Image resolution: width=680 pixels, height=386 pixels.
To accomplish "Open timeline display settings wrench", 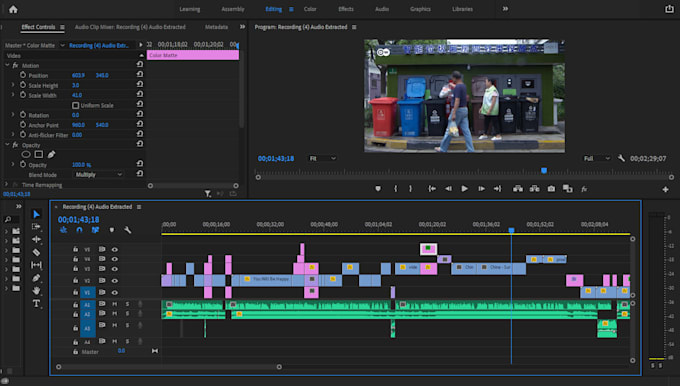I will [x=128, y=230].
